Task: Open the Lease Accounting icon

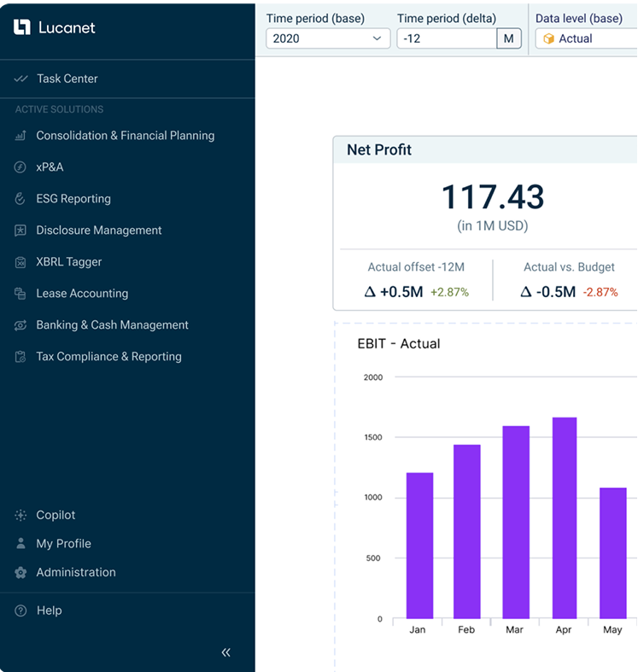Action: pyautogui.click(x=20, y=294)
